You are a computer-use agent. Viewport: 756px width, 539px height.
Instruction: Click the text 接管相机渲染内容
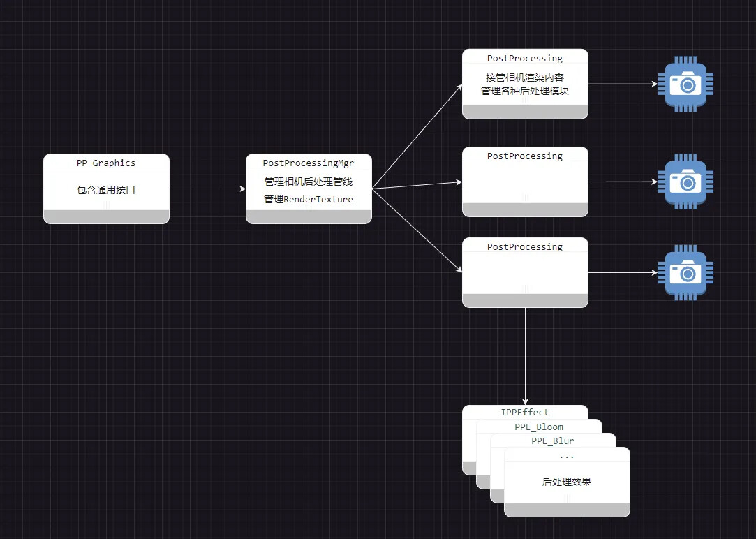(525, 77)
